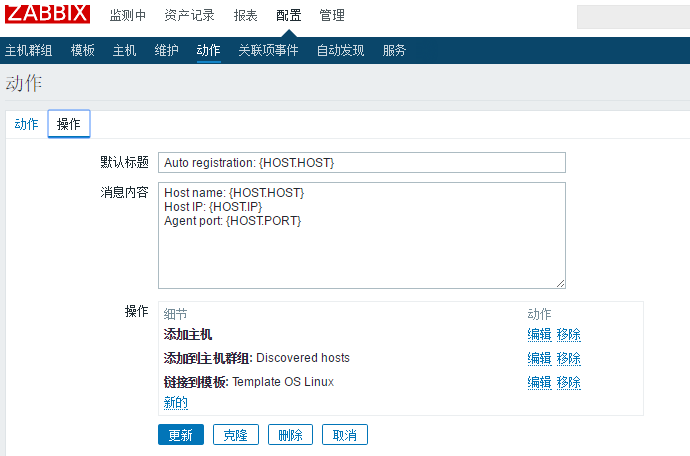Open 关联项事件 submenu item
The width and height of the screenshot is (690, 456).
click(x=268, y=50)
